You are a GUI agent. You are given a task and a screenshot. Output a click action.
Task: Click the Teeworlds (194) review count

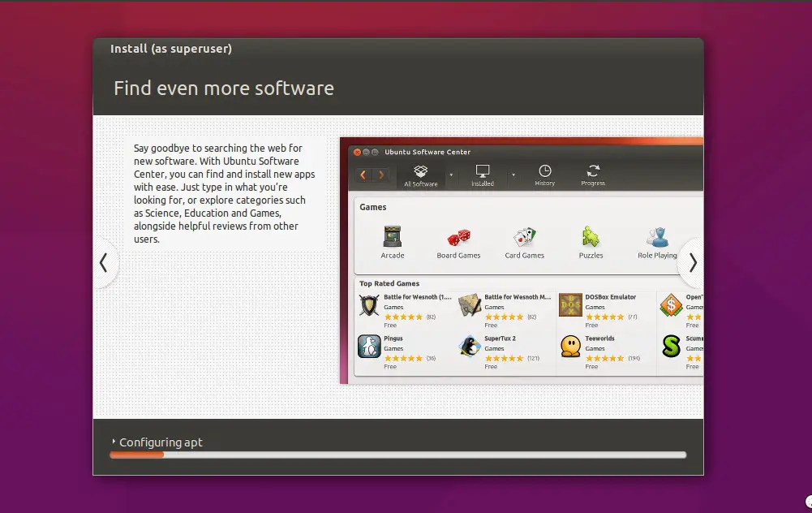click(634, 358)
